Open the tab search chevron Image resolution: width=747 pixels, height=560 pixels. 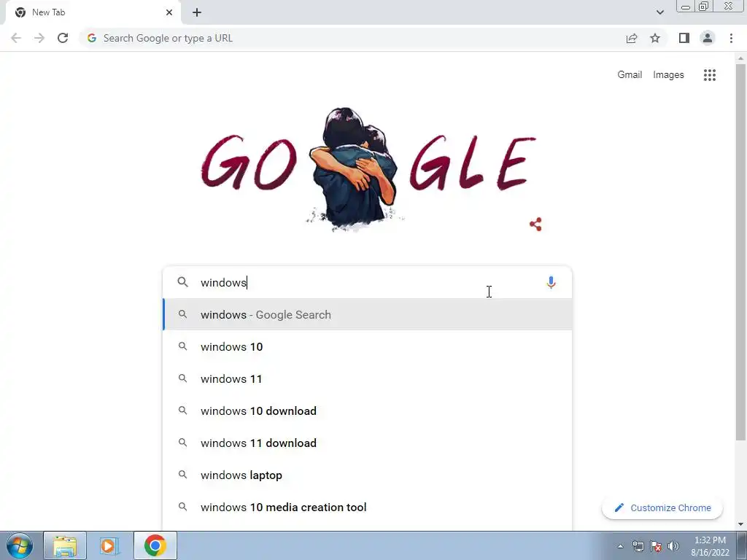659,12
